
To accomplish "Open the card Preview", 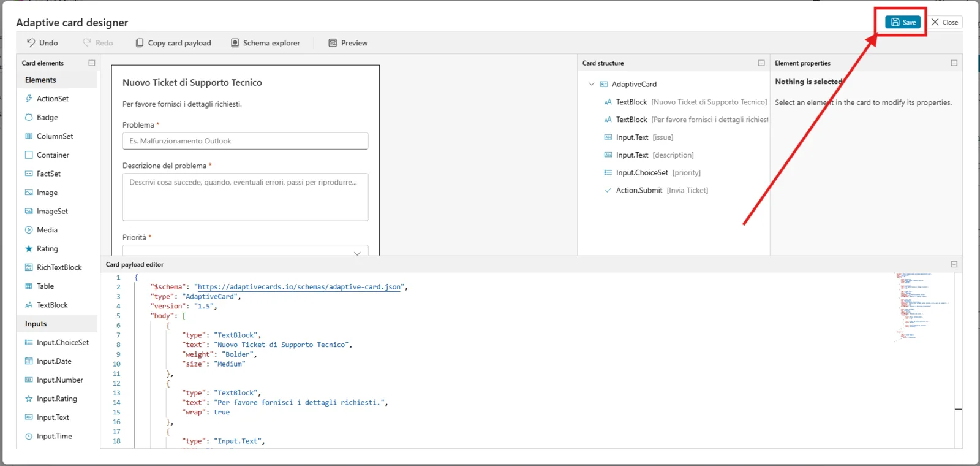I will [348, 43].
